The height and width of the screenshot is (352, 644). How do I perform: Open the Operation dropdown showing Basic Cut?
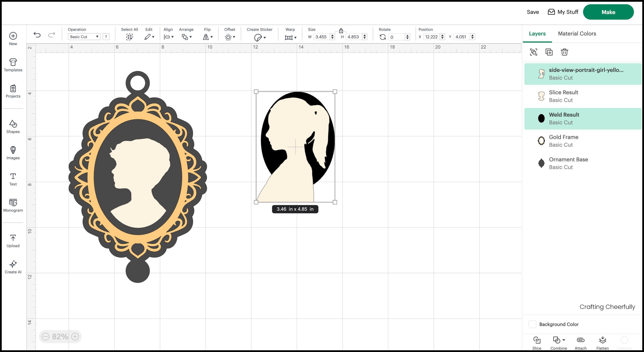point(84,37)
